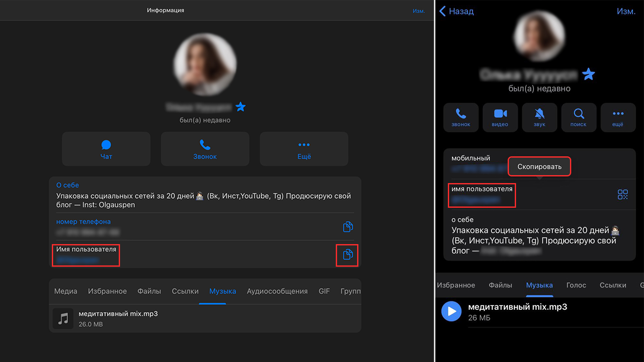This screenshot has height=362, width=644.
Task: Select Музыка tab in desktop panel
Action: 222,291
